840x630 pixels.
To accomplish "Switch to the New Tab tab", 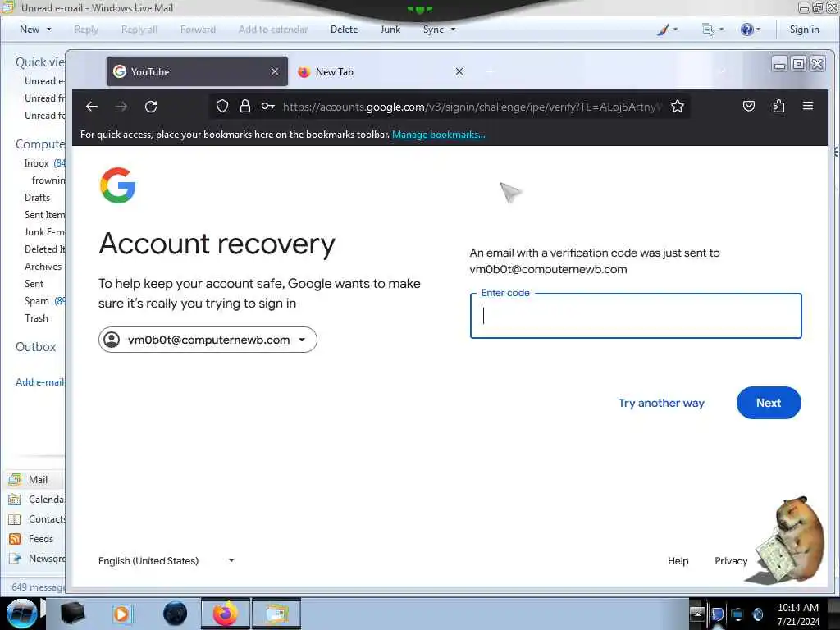I will tap(381, 71).
